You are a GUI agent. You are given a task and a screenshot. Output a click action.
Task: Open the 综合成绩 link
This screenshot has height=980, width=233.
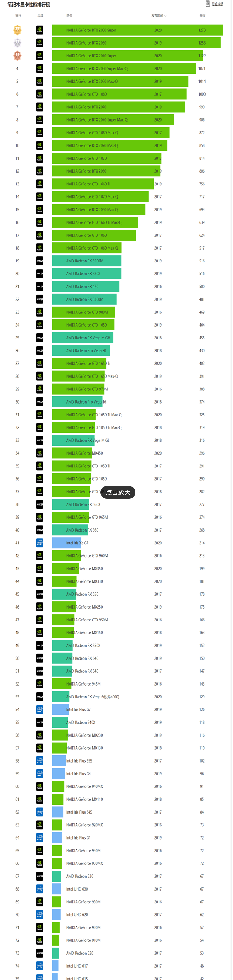pos(217,4)
